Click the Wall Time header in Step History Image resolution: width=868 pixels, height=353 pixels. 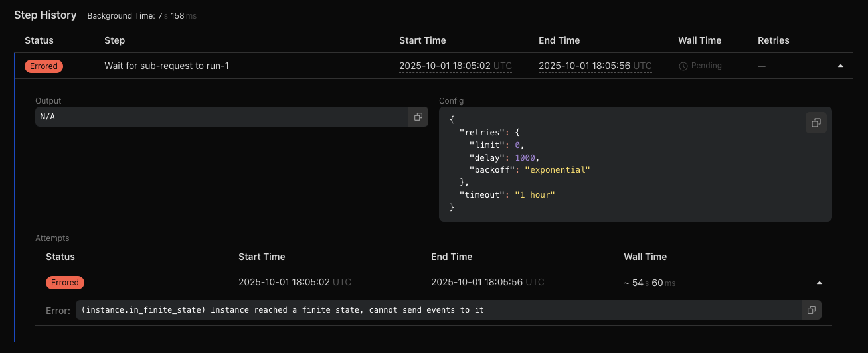tap(699, 40)
